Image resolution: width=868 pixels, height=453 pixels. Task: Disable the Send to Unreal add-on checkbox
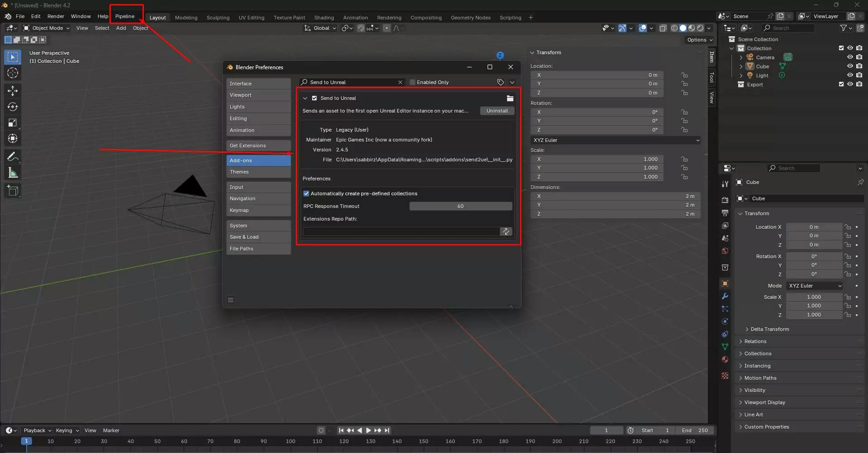point(314,98)
